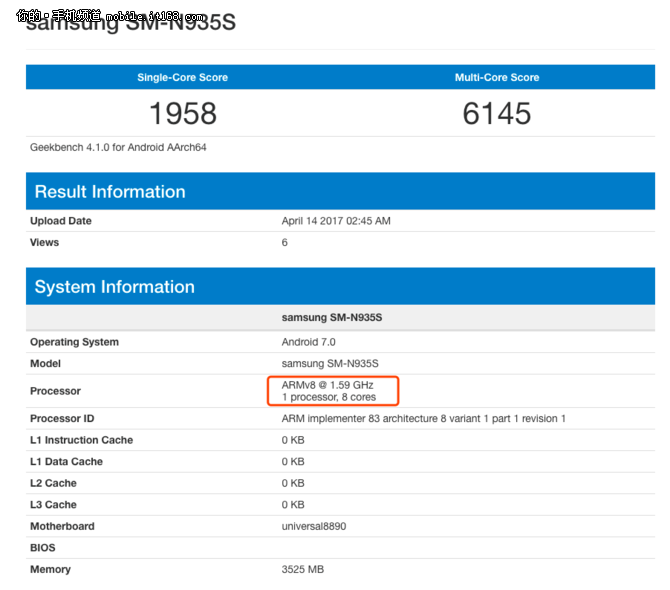The height and width of the screenshot is (590, 670).
Task: Select the L2 Cache 0 KB value
Action: pyautogui.click(x=293, y=483)
